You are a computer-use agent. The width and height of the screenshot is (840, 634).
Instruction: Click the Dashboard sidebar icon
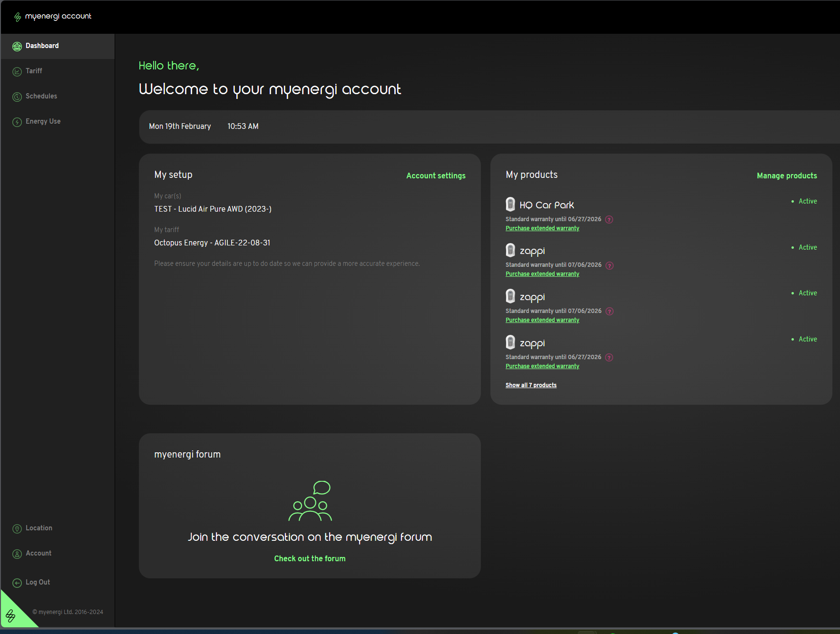point(17,46)
